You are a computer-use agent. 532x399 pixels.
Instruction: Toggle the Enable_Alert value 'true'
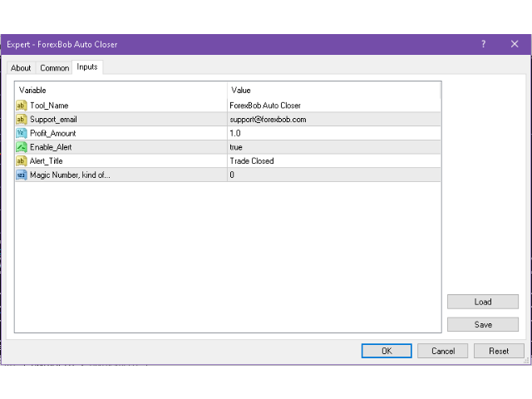334,147
